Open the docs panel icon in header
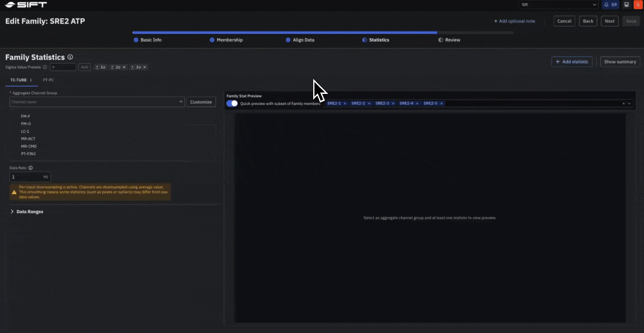The width and height of the screenshot is (644, 333). [x=626, y=5]
